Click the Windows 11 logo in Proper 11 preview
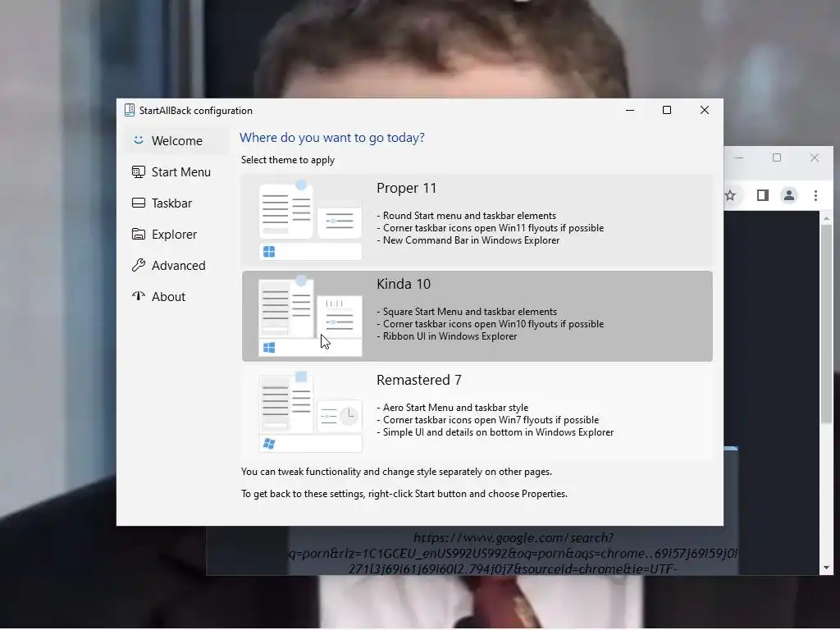 (269, 252)
